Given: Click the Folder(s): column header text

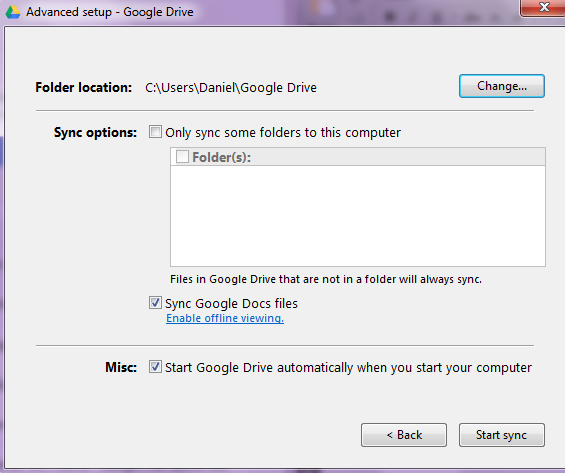Looking at the screenshot, I should (x=221, y=157).
